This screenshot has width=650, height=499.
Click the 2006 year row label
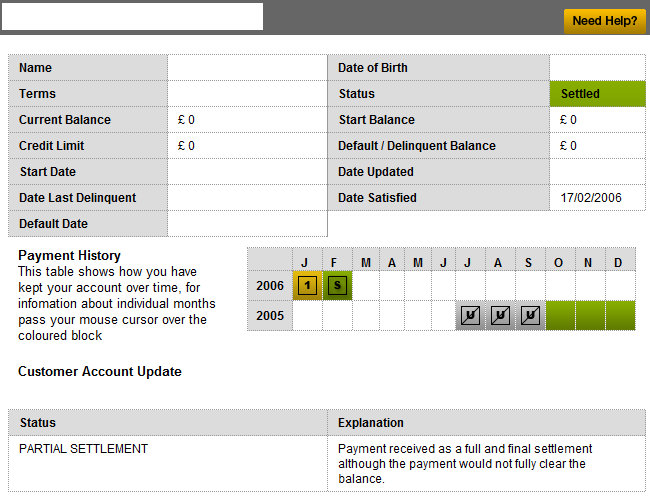(x=270, y=286)
